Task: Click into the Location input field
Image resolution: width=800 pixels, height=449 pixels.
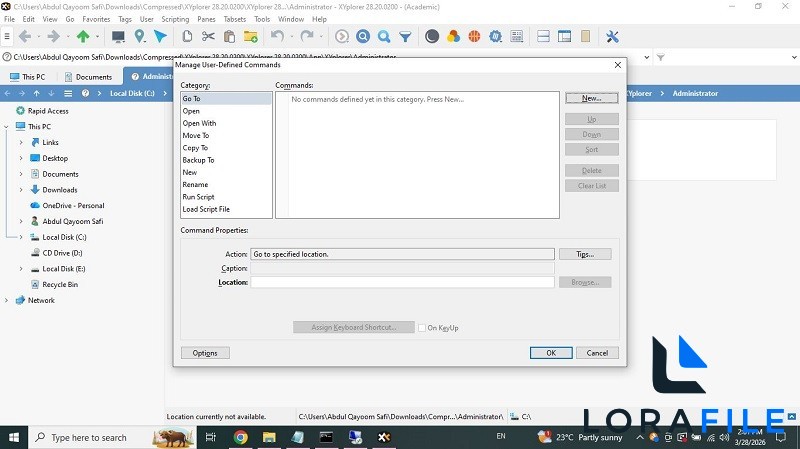Action: 402,282
